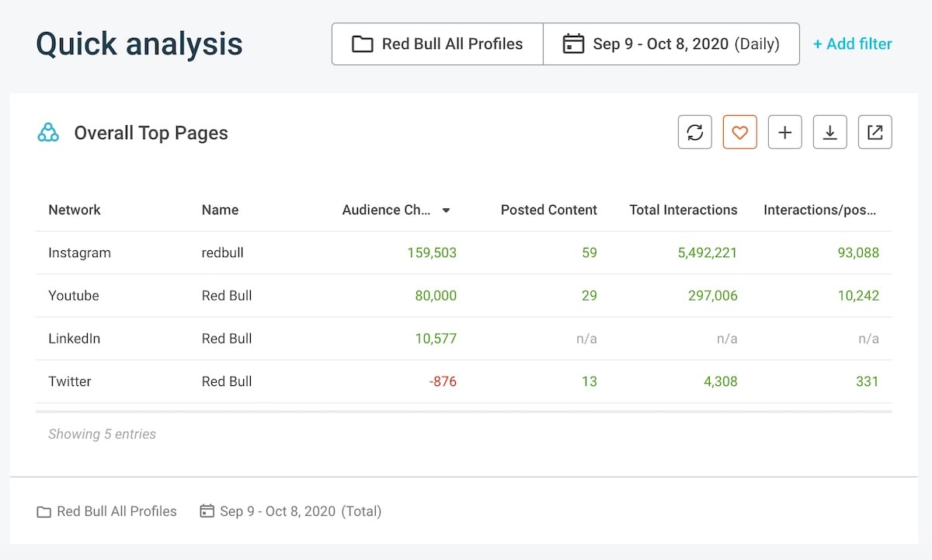932x560 pixels.
Task: Click the plus add icon button
Action: pyautogui.click(x=785, y=132)
